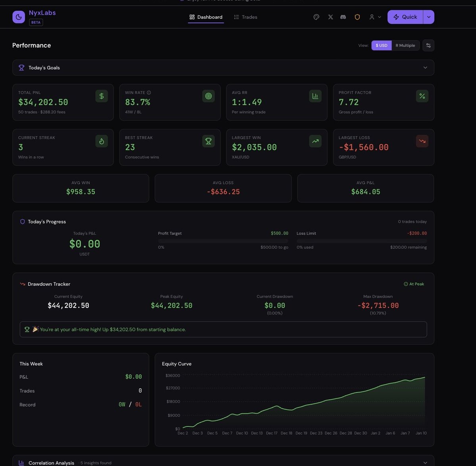Click the gold shield icon in header

(357, 17)
